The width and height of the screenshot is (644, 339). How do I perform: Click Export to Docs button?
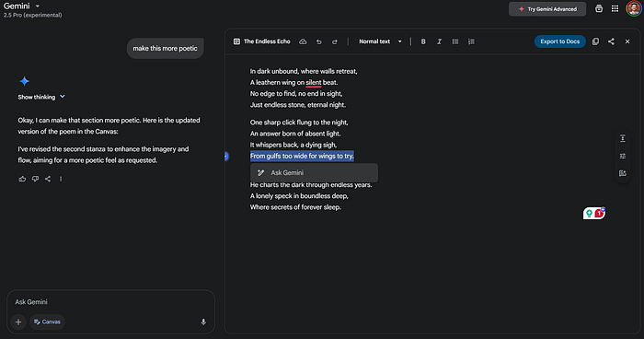559,41
